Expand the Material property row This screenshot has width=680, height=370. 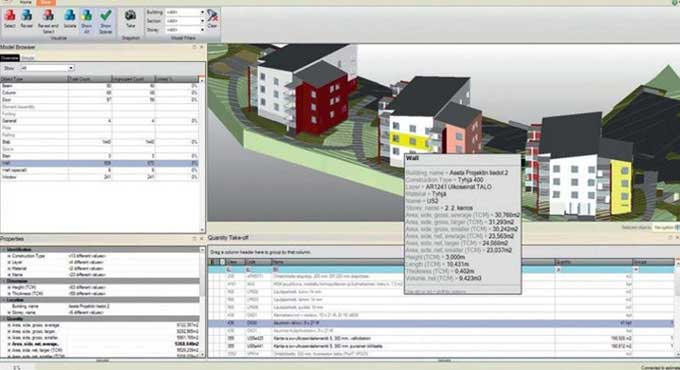(x=9, y=268)
